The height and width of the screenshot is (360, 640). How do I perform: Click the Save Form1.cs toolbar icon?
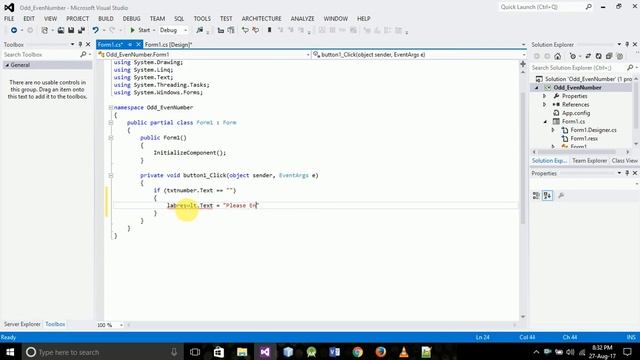[x=71, y=30]
